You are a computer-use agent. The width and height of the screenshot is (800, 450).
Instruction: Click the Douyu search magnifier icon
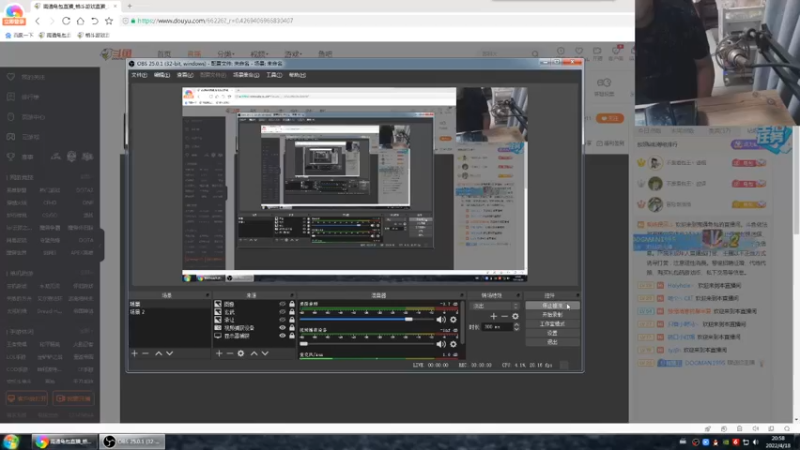click(535, 54)
